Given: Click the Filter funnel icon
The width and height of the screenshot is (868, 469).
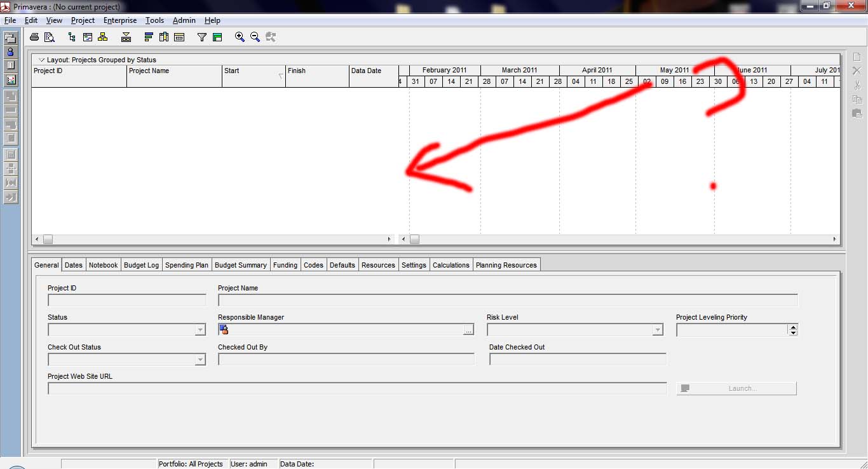Looking at the screenshot, I should [202, 37].
